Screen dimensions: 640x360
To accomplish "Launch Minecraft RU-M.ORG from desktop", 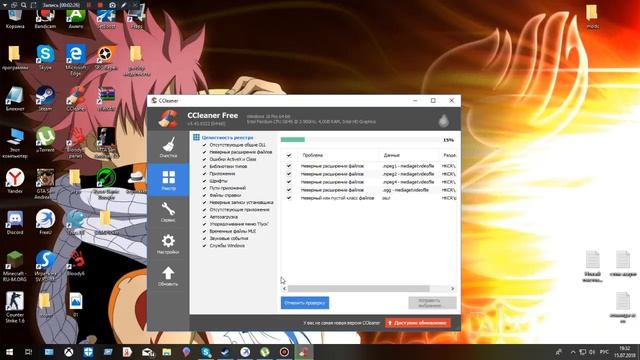I will tap(15, 266).
